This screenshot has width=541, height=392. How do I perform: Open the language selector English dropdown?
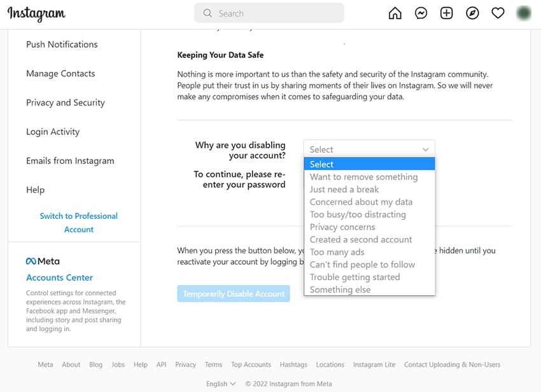(221, 384)
